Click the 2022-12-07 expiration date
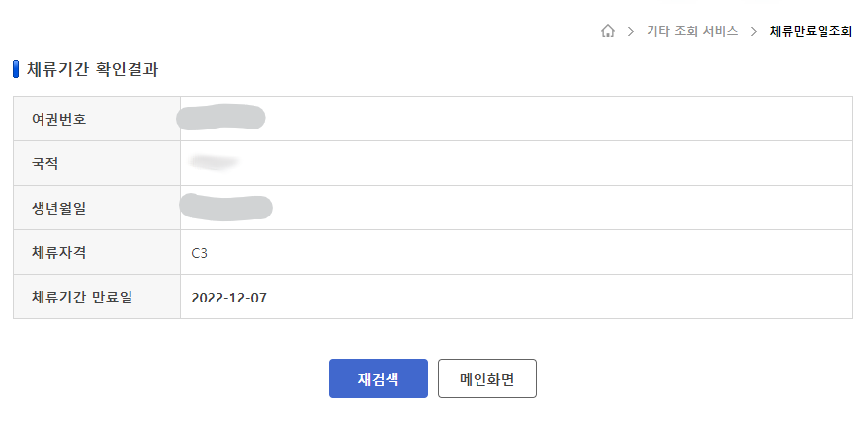Image resolution: width=868 pixels, height=431 pixels. 229,298
